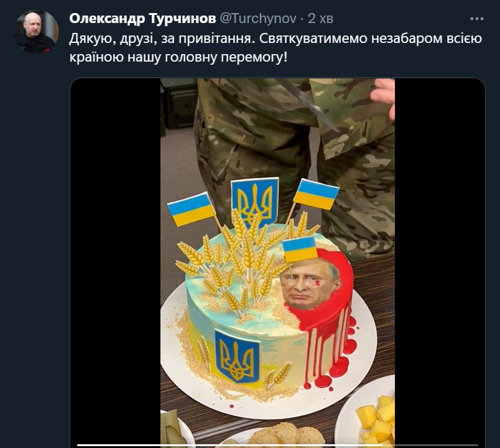
Task: Open the @Turchynov handle link
Action: click(x=258, y=19)
